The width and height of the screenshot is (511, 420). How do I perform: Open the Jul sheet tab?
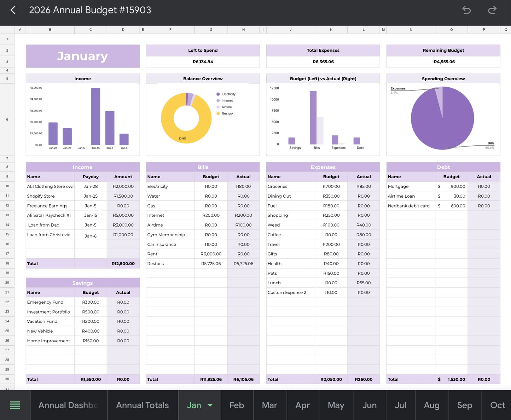400,405
